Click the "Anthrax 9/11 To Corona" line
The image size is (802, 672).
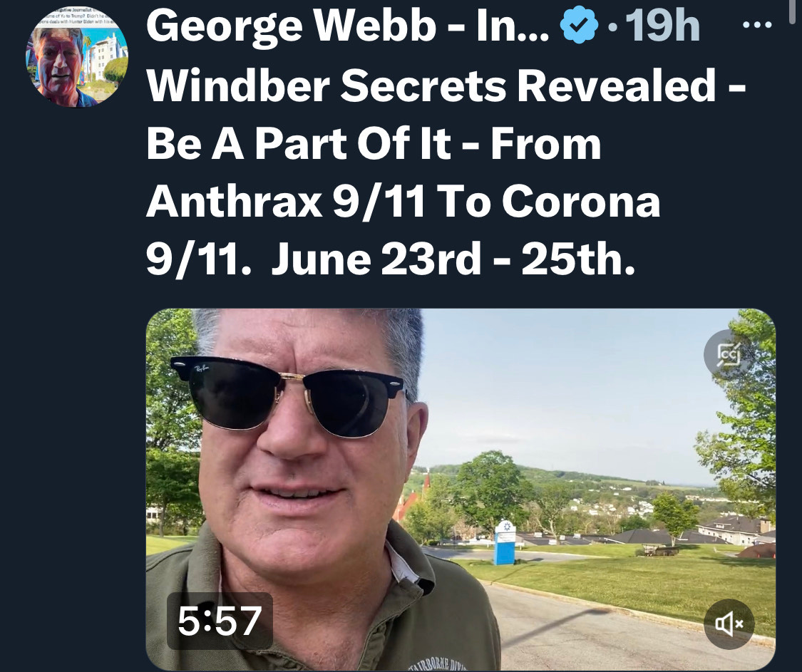[x=403, y=202]
